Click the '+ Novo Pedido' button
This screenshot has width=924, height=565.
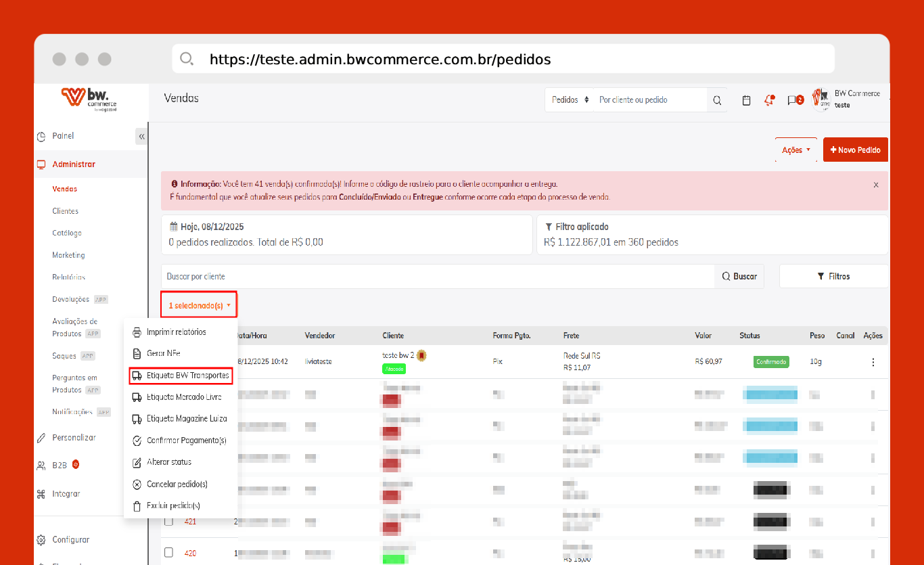[x=855, y=150]
